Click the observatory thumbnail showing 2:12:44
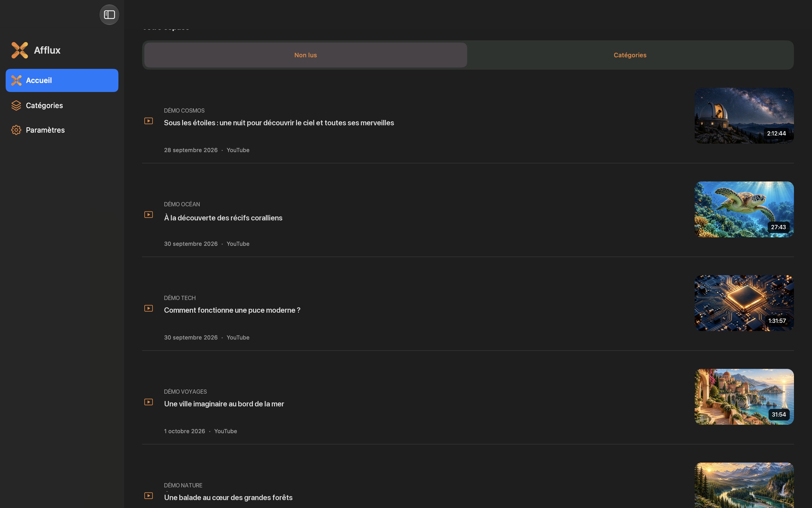 pyautogui.click(x=744, y=116)
